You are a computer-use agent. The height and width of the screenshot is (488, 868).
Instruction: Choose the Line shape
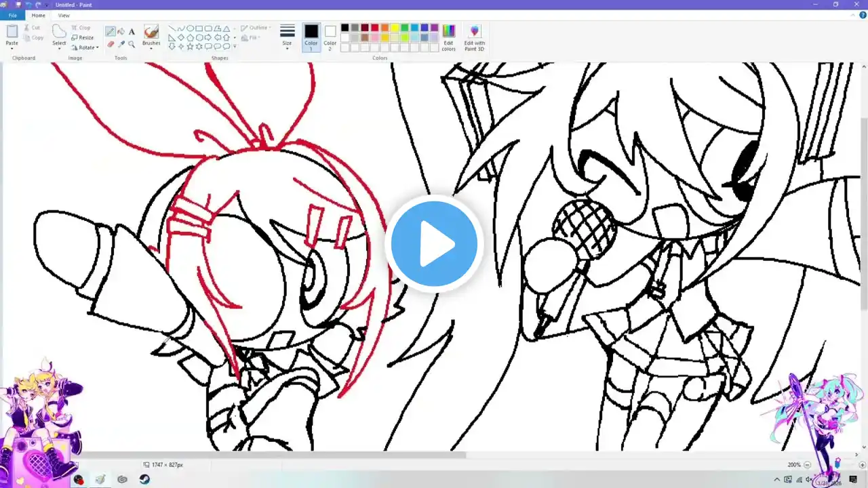(x=172, y=28)
